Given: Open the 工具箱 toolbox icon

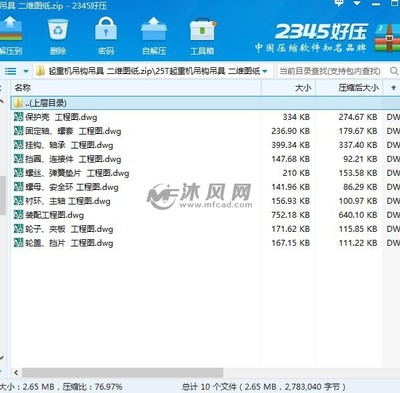Looking at the screenshot, I should (x=202, y=30).
